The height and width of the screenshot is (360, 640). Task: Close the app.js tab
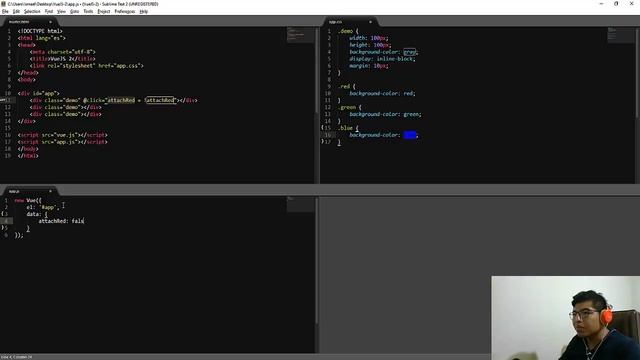click(50, 191)
